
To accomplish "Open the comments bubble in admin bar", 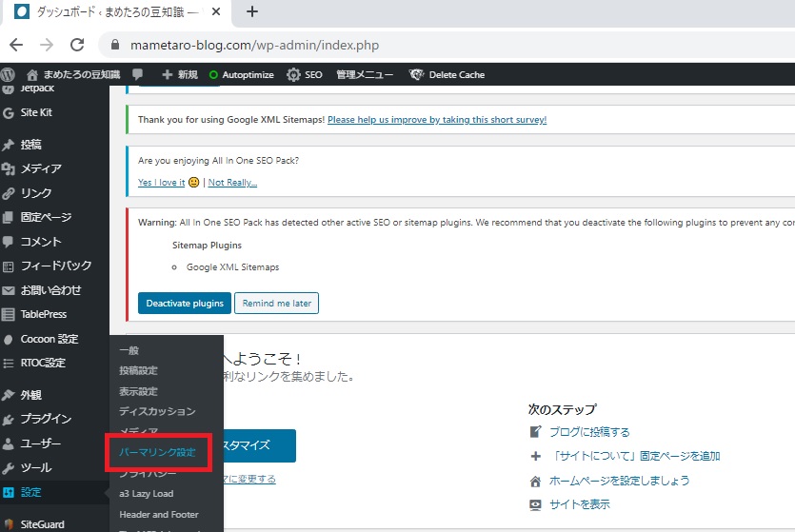I will [x=137, y=74].
